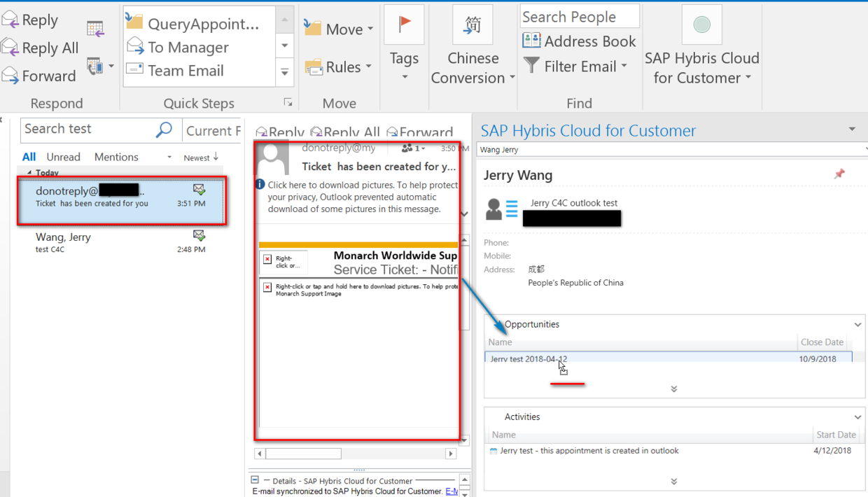The height and width of the screenshot is (497, 868).
Task: Select the Unread filter tab
Action: click(x=63, y=157)
